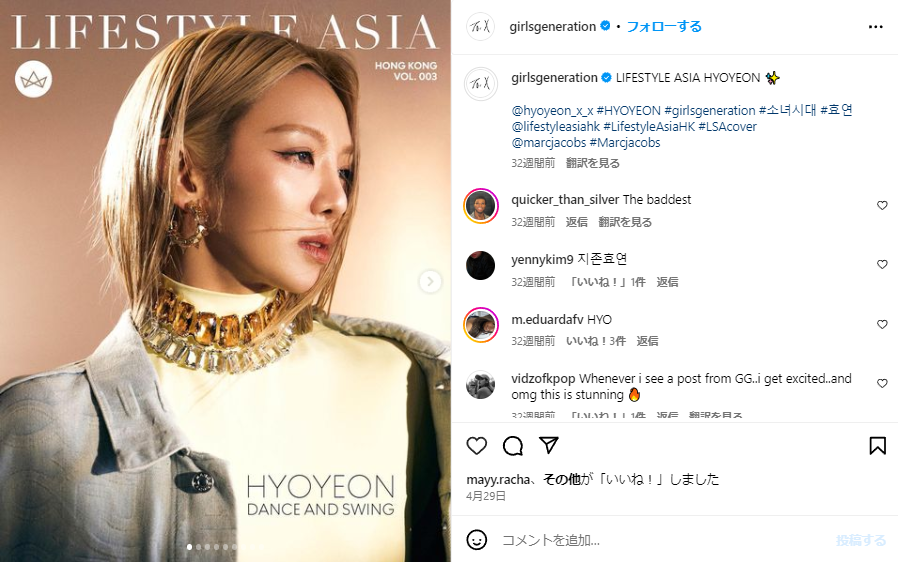Save post with bookmark icon
Viewport: 898px width, 562px height.
(877, 446)
